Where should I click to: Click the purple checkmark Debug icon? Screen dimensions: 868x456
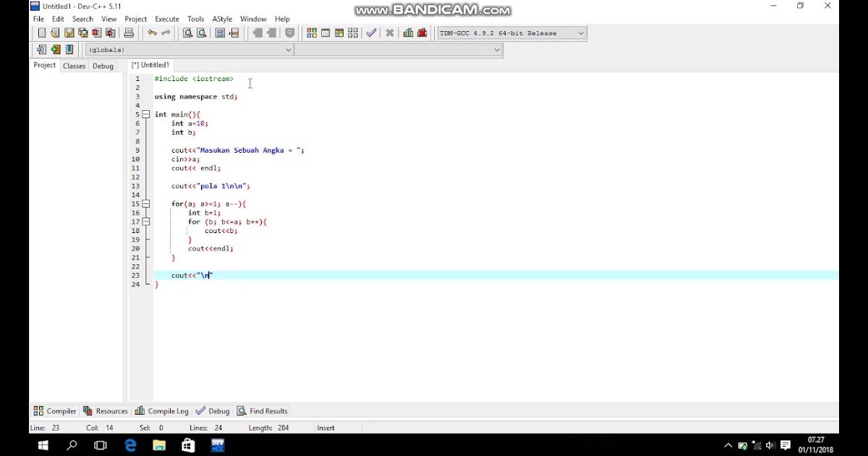click(x=371, y=33)
